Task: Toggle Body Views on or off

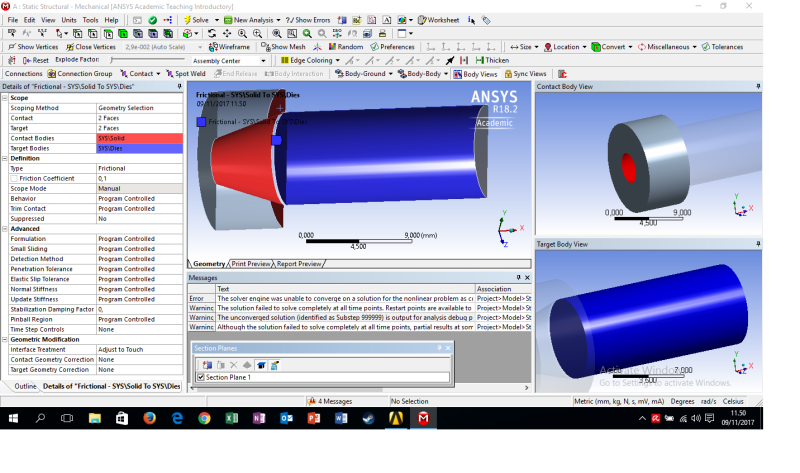Action: (x=475, y=73)
